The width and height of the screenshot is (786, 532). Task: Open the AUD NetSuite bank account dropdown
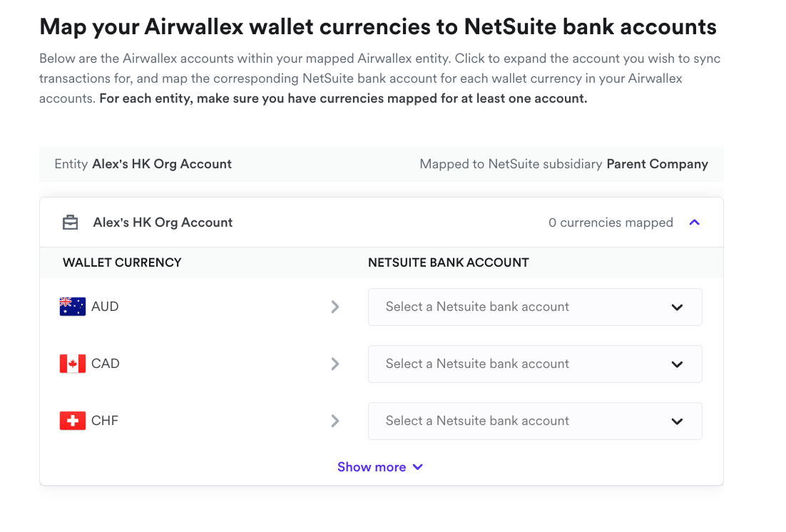pos(535,307)
